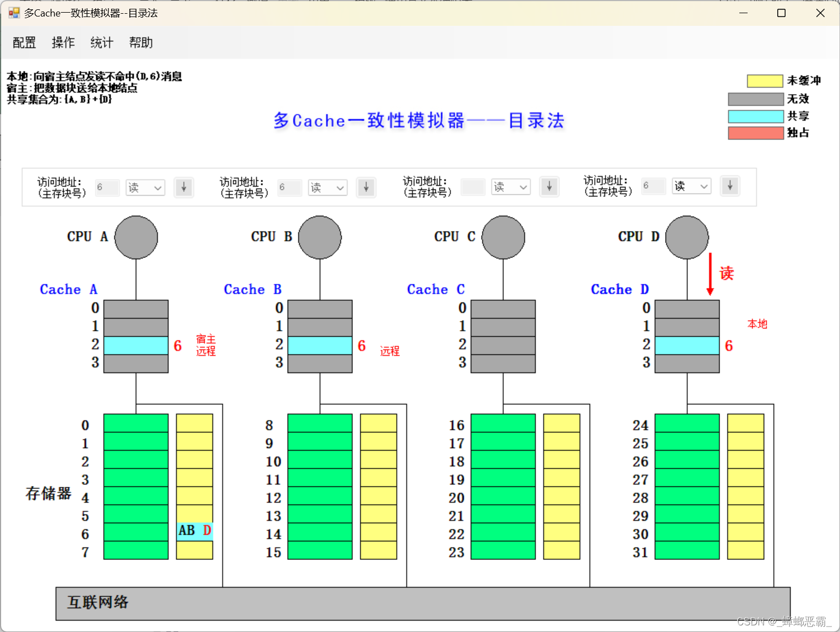
Task: Select Cache B shared block line 2
Action: coord(320,345)
